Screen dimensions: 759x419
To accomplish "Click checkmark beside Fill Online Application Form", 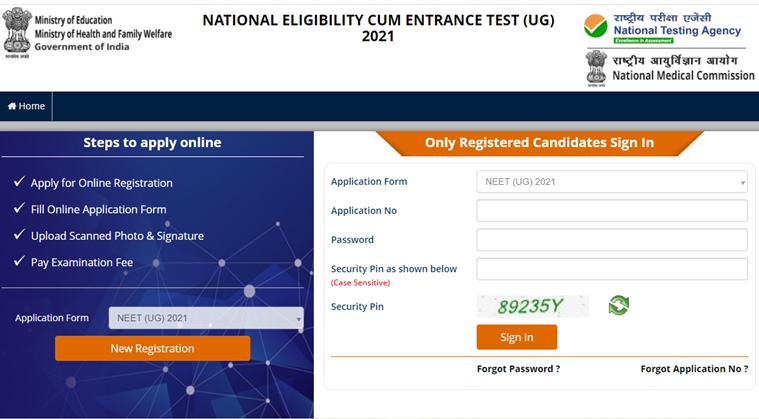I will click(19, 209).
